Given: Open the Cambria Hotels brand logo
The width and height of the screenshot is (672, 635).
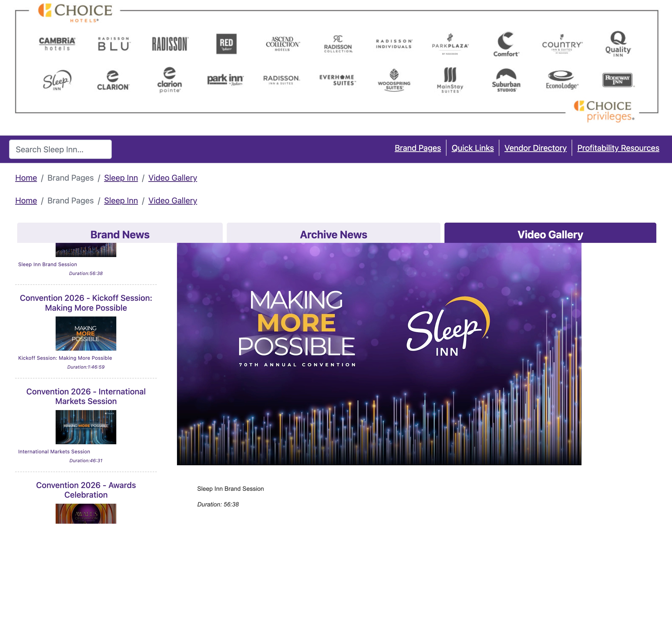Looking at the screenshot, I should click(x=57, y=44).
